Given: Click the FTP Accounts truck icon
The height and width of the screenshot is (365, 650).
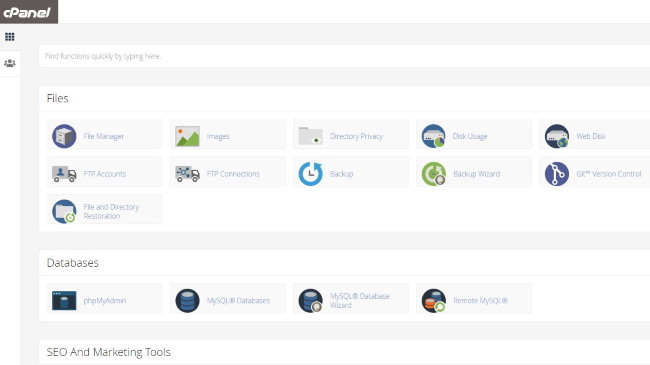Looking at the screenshot, I should coord(64,174).
